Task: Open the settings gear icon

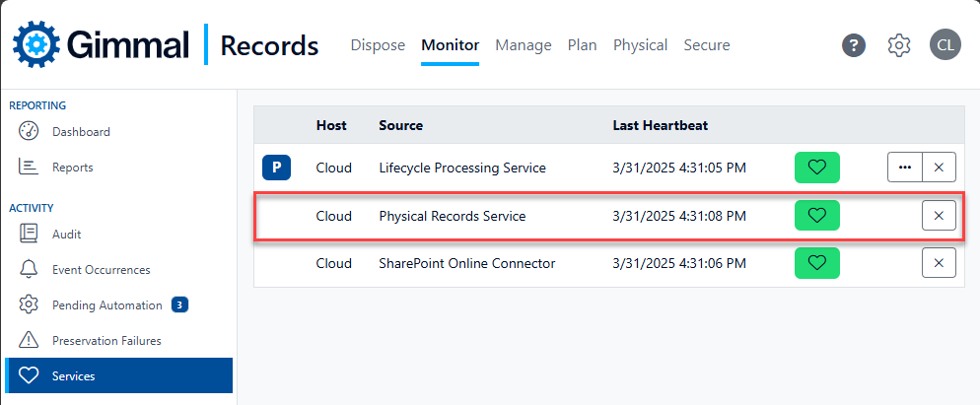Action: point(898,45)
